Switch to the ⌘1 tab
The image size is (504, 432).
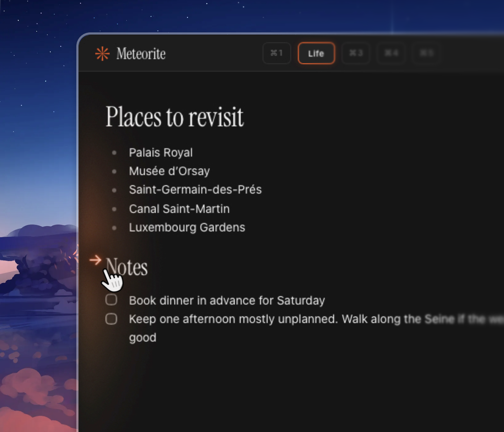(277, 53)
